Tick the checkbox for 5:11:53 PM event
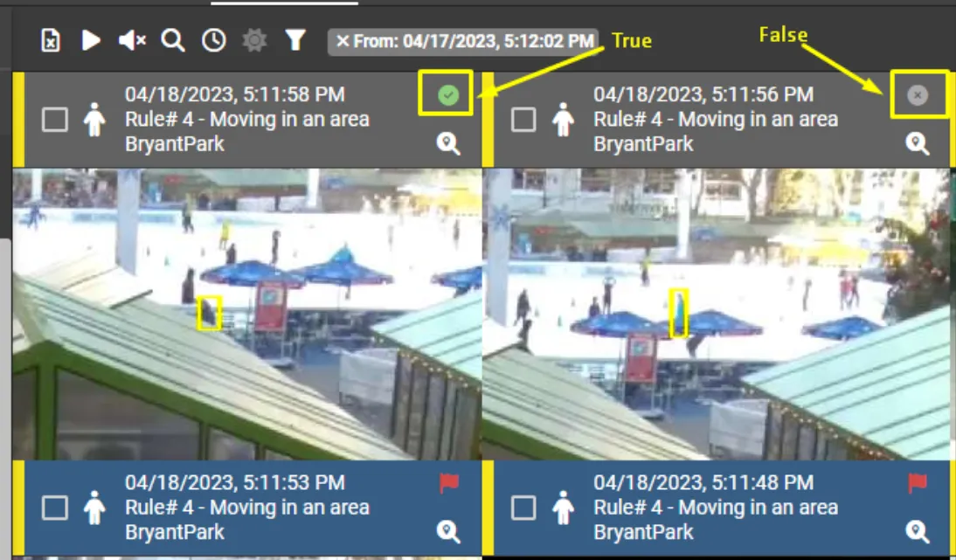This screenshot has width=956, height=560. (55, 507)
